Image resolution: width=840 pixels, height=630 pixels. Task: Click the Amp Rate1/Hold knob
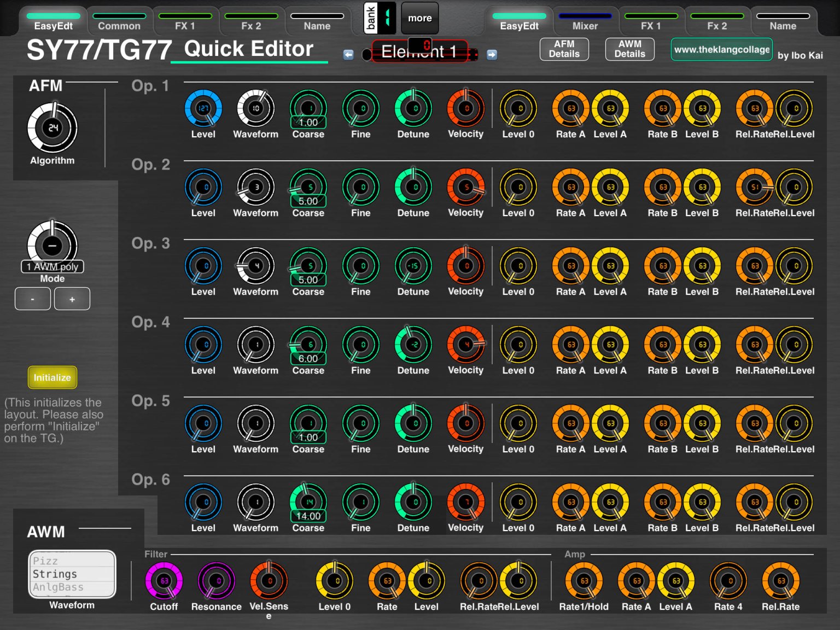coord(584,581)
